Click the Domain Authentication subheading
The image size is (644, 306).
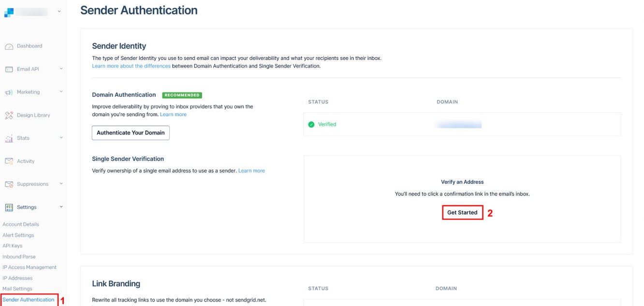[x=124, y=95]
